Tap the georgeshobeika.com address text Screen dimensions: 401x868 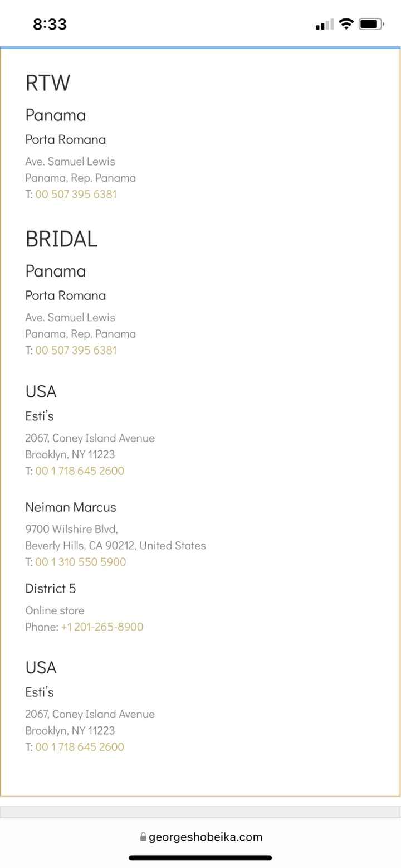point(205,837)
